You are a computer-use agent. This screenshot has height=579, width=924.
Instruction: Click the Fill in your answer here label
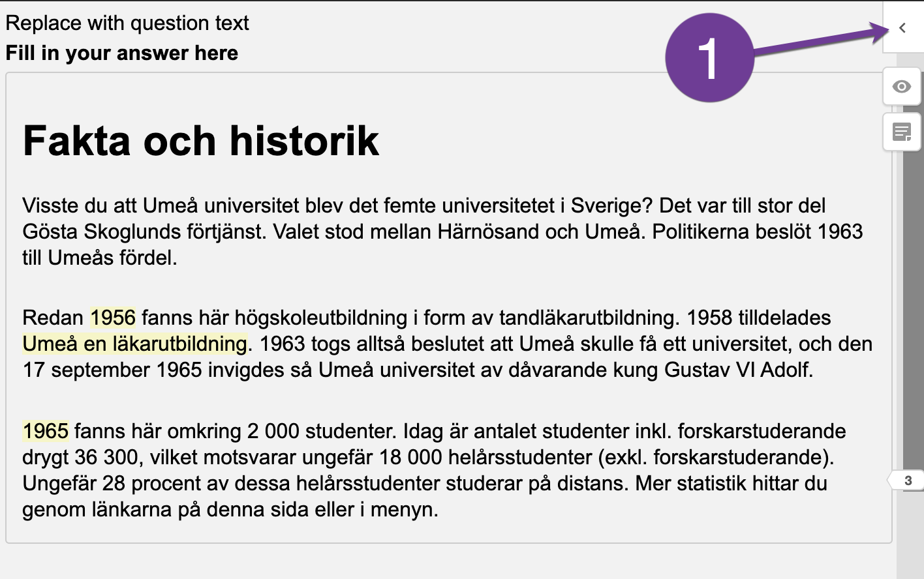[122, 53]
